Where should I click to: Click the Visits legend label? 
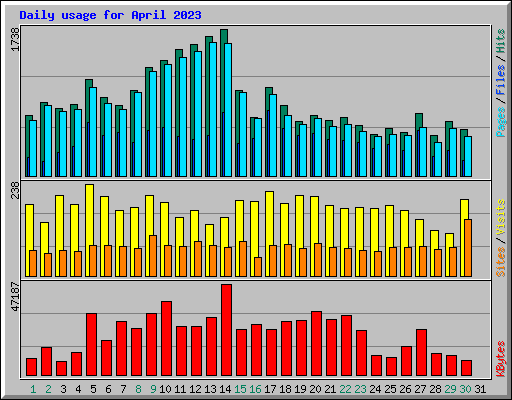[501, 217]
